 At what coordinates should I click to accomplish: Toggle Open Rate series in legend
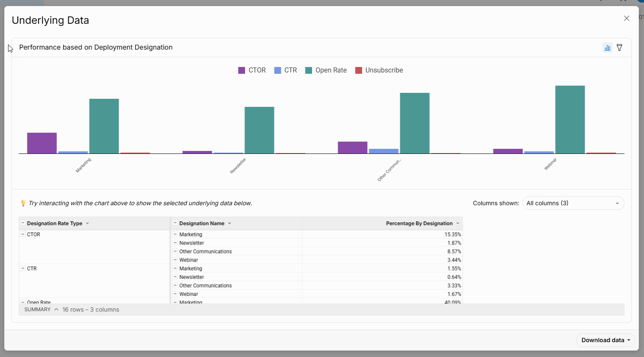tap(326, 70)
